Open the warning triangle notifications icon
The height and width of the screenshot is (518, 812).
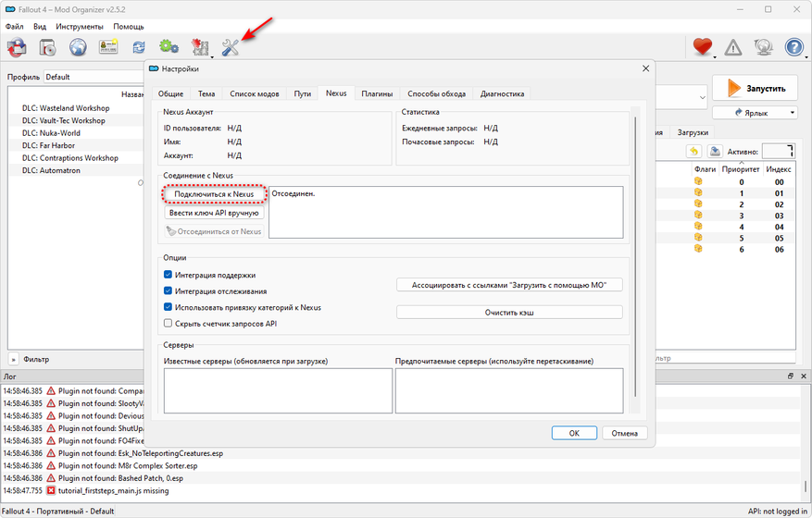point(733,47)
